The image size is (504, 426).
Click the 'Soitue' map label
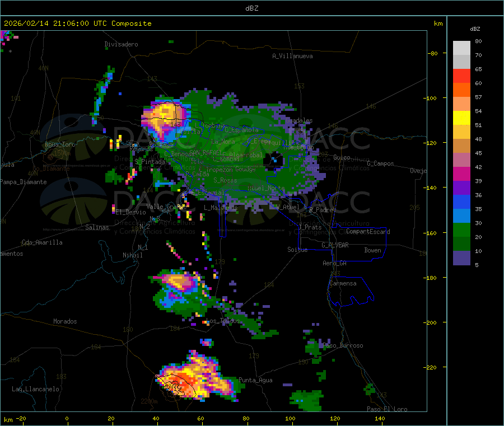298,250
